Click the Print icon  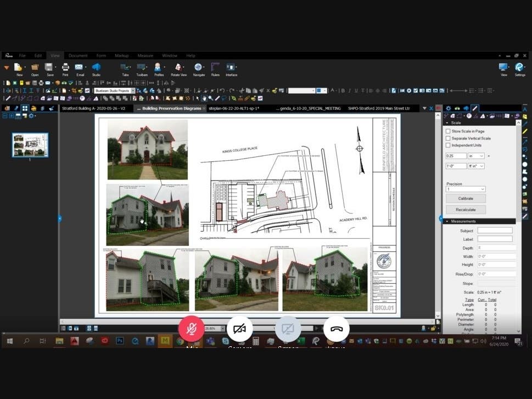point(65,68)
